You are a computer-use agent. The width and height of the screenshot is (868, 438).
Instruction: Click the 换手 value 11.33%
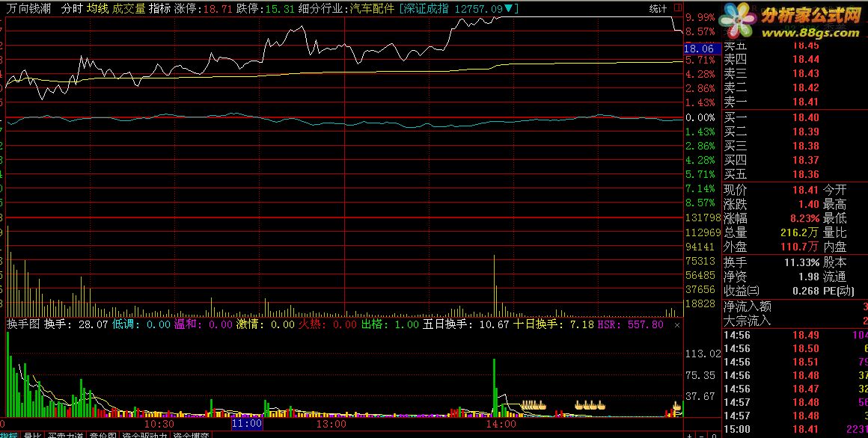tap(801, 262)
